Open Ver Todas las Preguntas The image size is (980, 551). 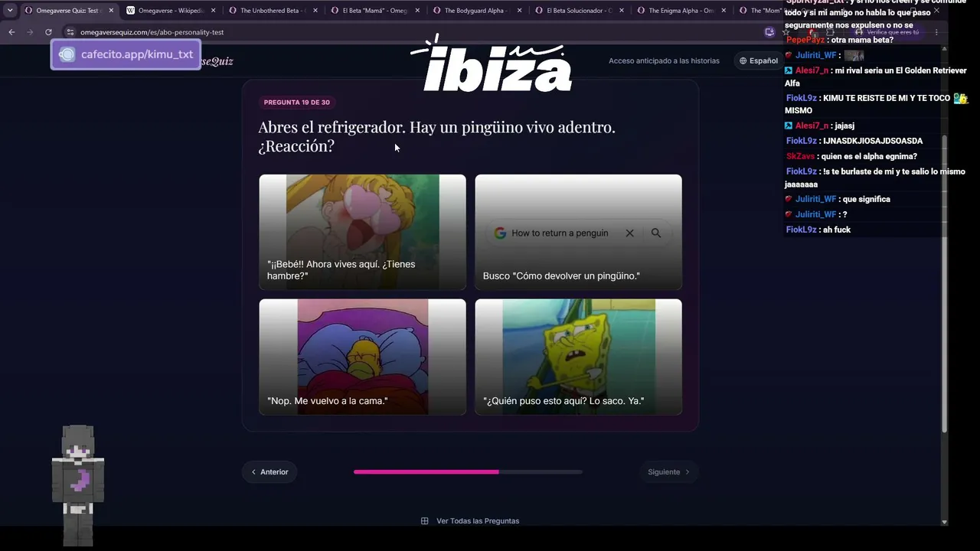(x=470, y=521)
